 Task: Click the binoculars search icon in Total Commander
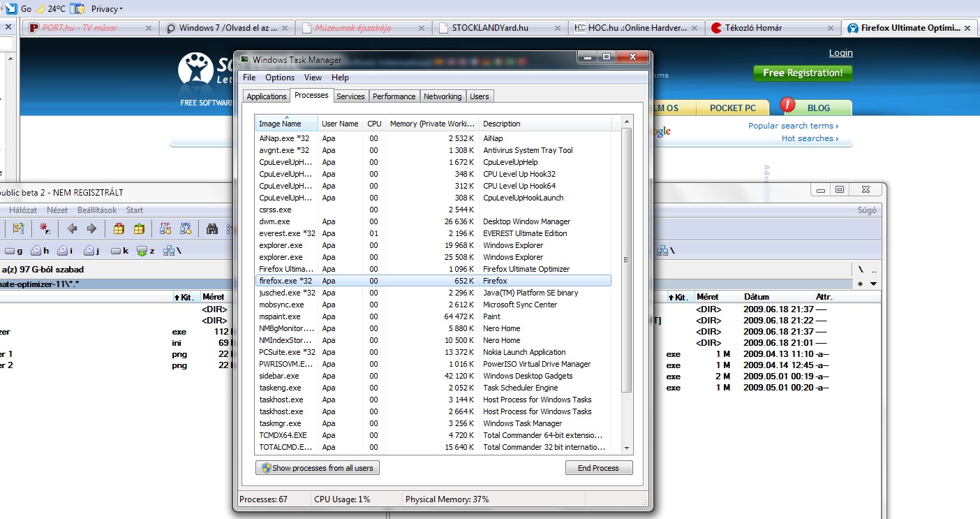(212, 228)
